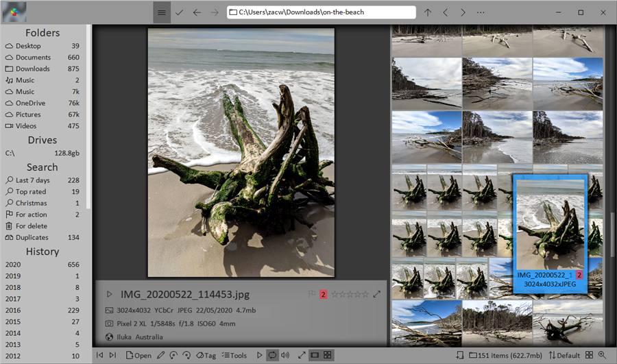Click the folder path address field

[x=321, y=12]
